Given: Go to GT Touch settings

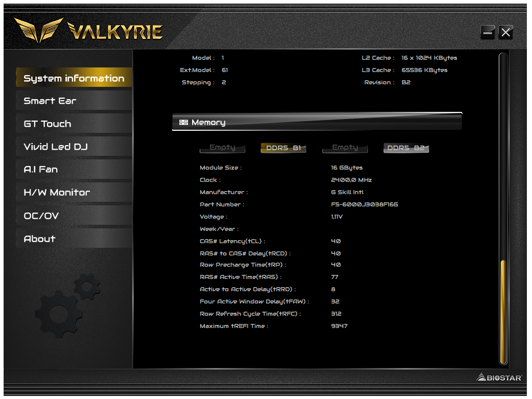Looking at the screenshot, I should (74, 124).
